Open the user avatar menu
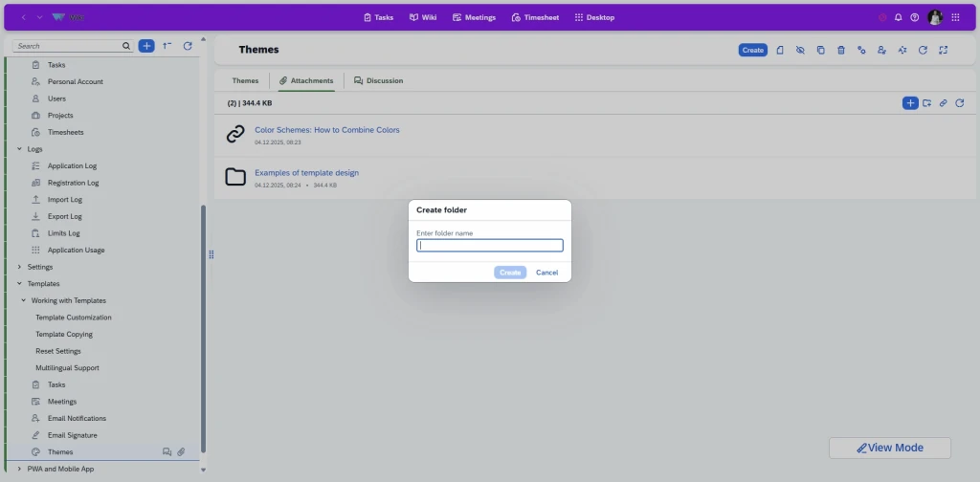This screenshot has height=482, width=980. pos(934,17)
